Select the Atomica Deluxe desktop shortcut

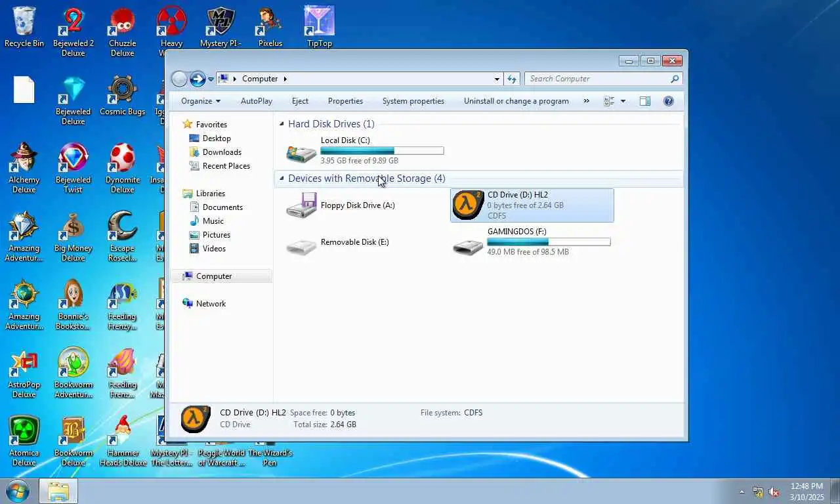(24, 441)
